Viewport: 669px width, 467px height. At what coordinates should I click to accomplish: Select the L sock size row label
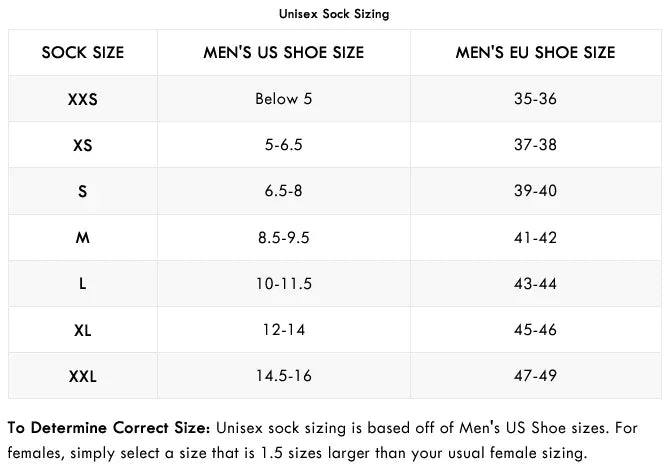(83, 284)
